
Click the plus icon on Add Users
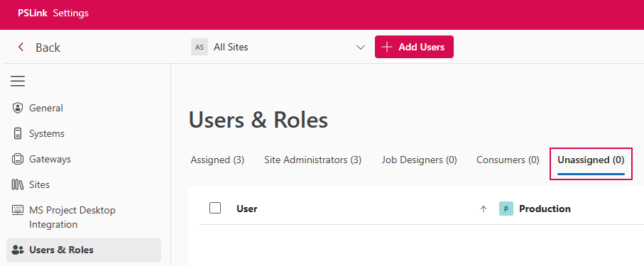(x=386, y=47)
